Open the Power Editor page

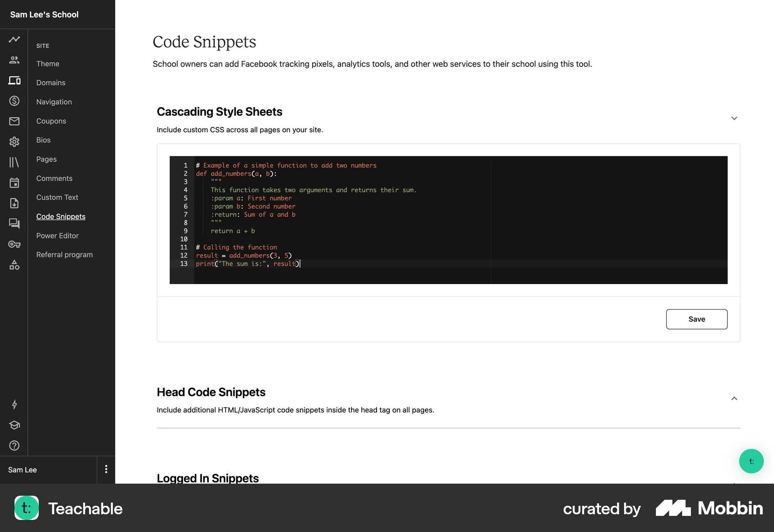[x=57, y=235]
